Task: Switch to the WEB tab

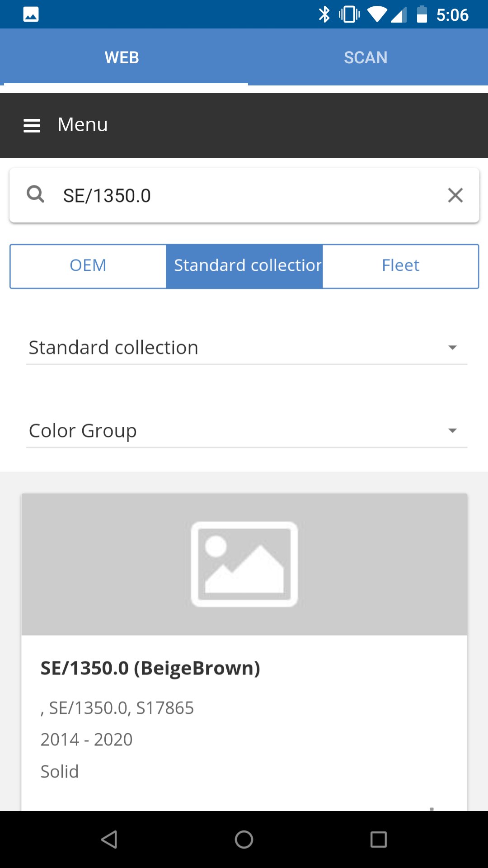Action: (x=122, y=57)
